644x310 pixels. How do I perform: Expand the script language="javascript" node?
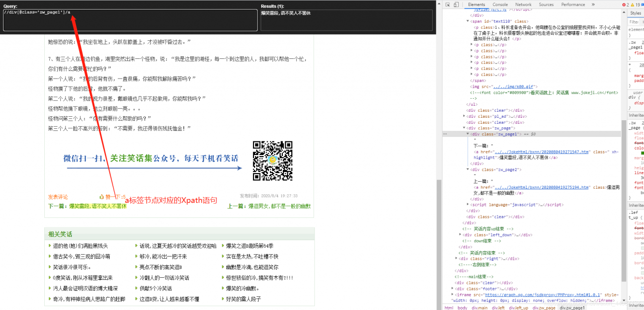(x=468, y=205)
